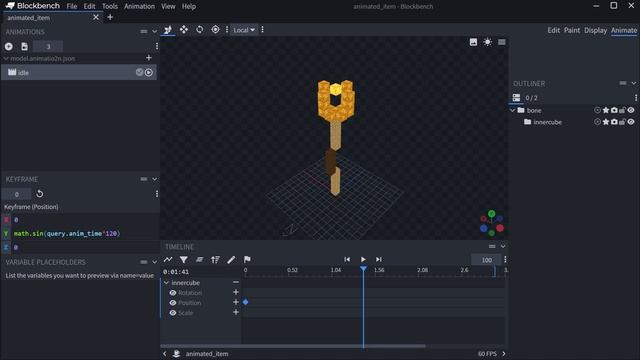Select the idle animation

(x=79, y=72)
